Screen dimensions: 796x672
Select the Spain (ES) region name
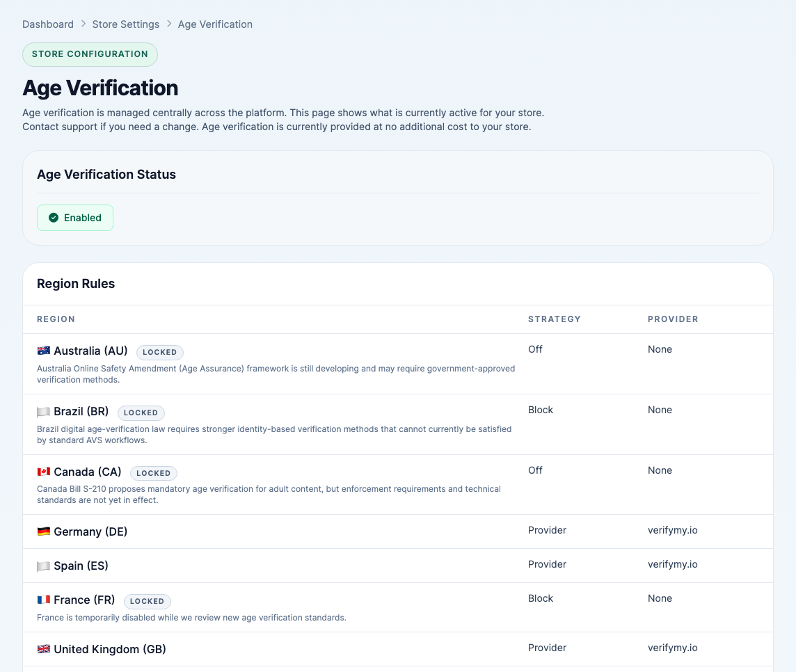pyautogui.click(x=81, y=566)
